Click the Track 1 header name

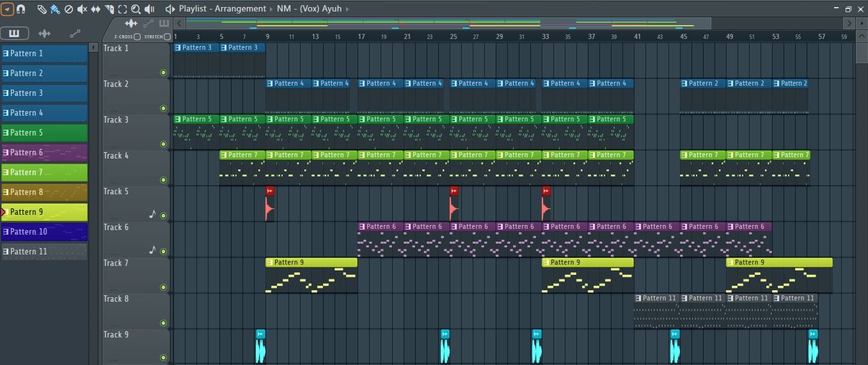coord(116,49)
